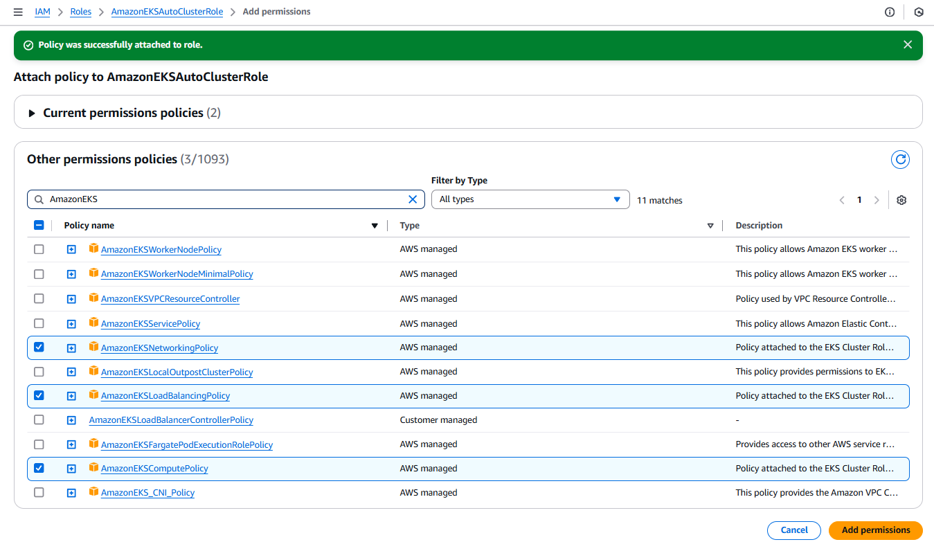Click the AmazonEKSServicePolicy orange policy icon
Image resolution: width=934 pixels, height=560 pixels.
coord(93,323)
